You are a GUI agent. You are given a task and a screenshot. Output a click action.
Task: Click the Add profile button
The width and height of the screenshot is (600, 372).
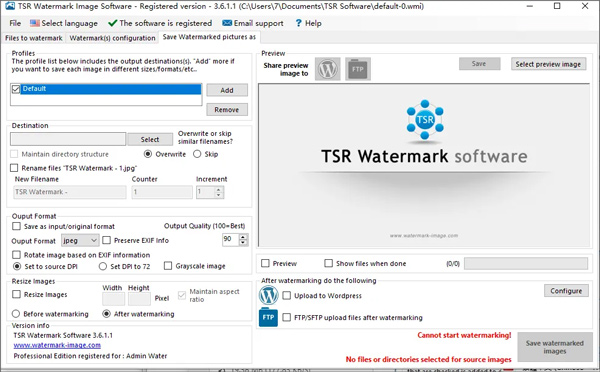click(227, 90)
